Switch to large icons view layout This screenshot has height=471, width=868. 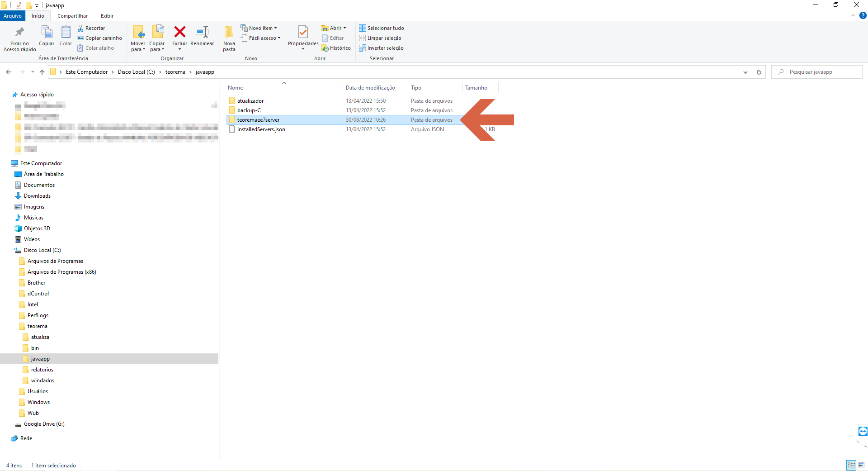(861, 465)
